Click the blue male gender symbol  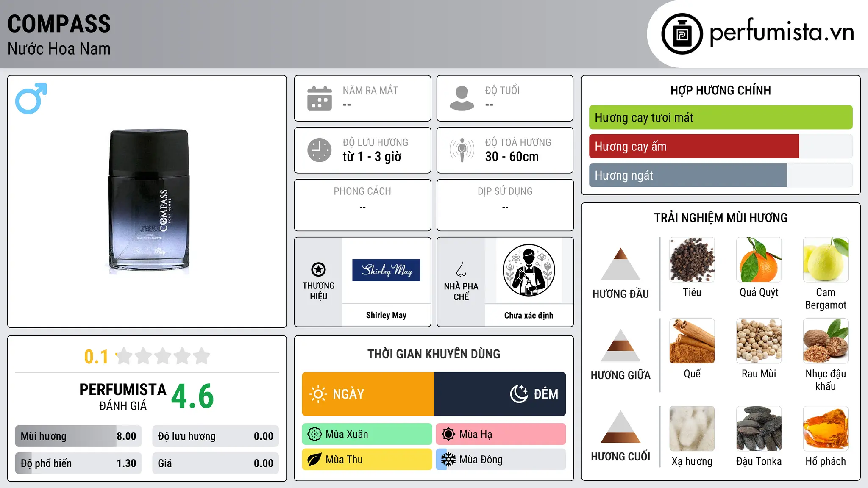31,98
